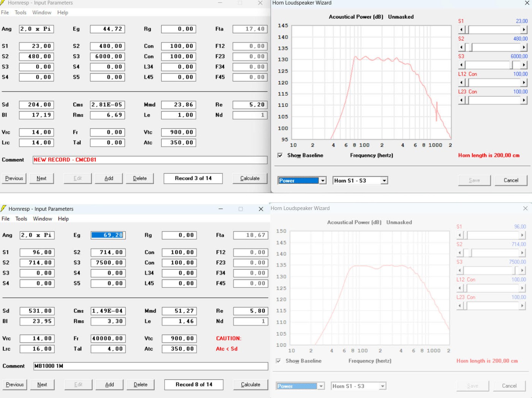Click left arrow of S2 480,00 slider

462,47
